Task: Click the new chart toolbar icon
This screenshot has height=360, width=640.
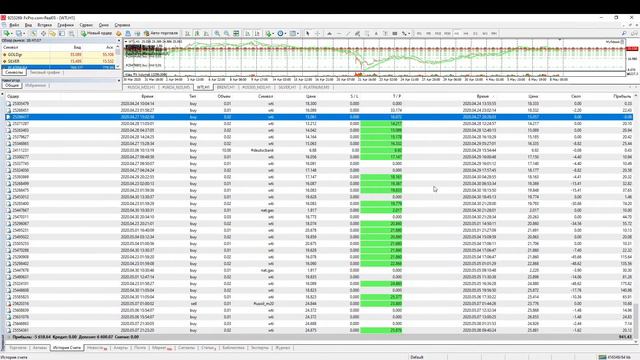Action: (7, 33)
